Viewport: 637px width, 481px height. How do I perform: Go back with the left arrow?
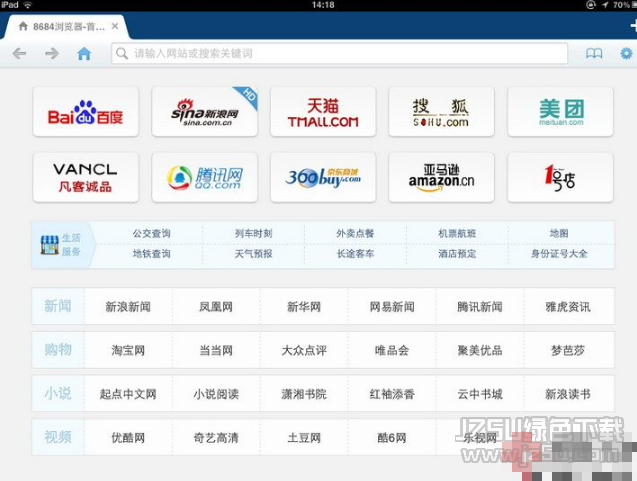tap(20, 53)
